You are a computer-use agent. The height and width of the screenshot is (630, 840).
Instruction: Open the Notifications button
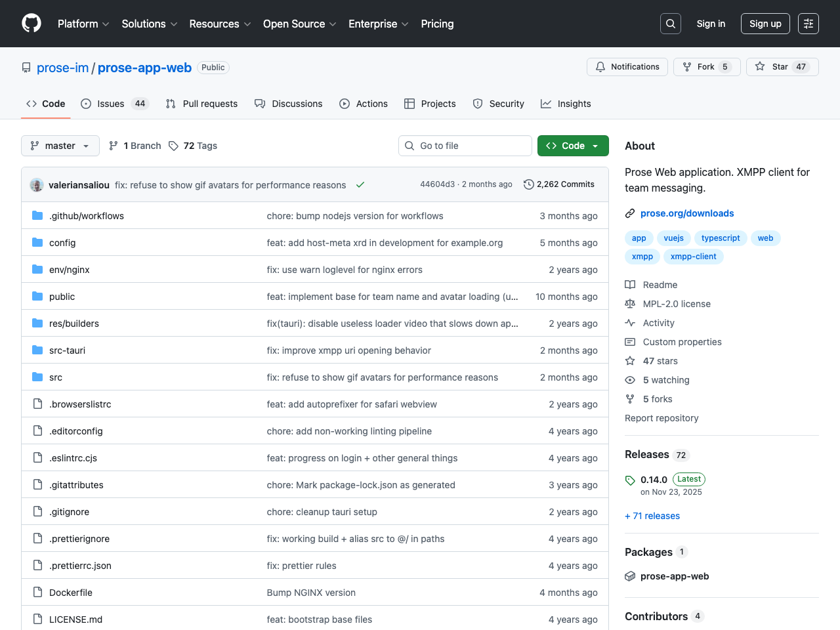tap(627, 67)
